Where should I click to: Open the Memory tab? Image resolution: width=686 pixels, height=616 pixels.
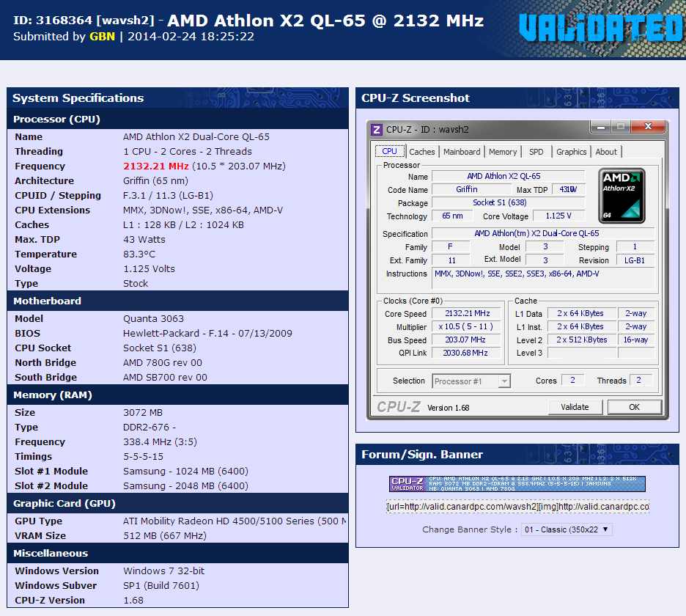click(x=503, y=152)
